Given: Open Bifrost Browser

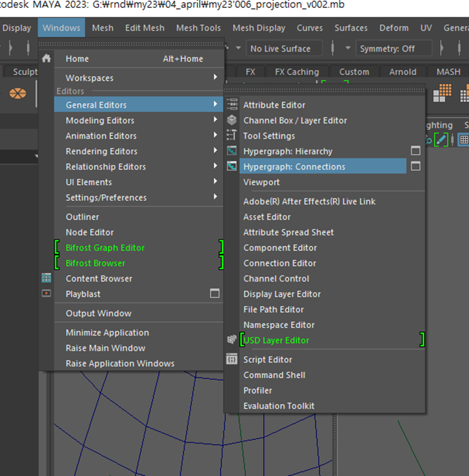Looking at the screenshot, I should 138,263.
